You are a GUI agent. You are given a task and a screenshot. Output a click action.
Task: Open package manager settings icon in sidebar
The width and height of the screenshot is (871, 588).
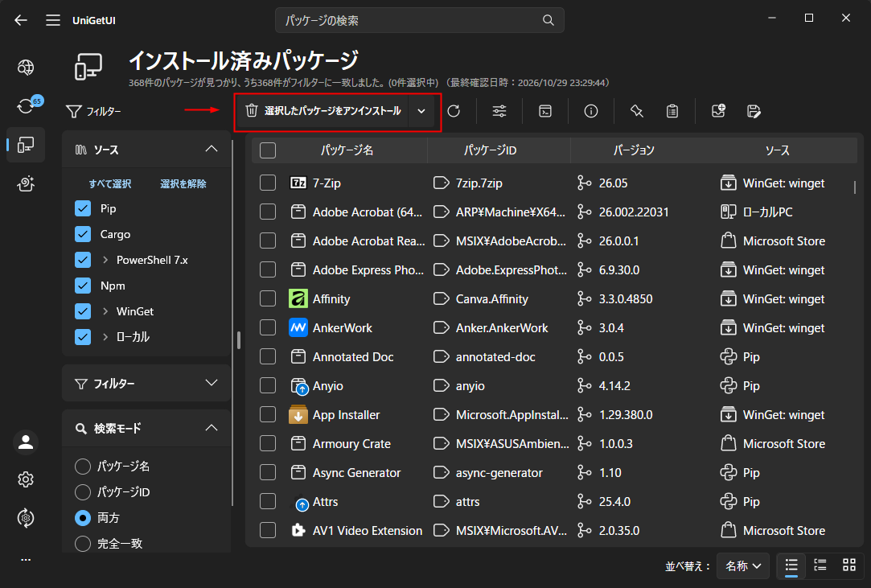(26, 518)
